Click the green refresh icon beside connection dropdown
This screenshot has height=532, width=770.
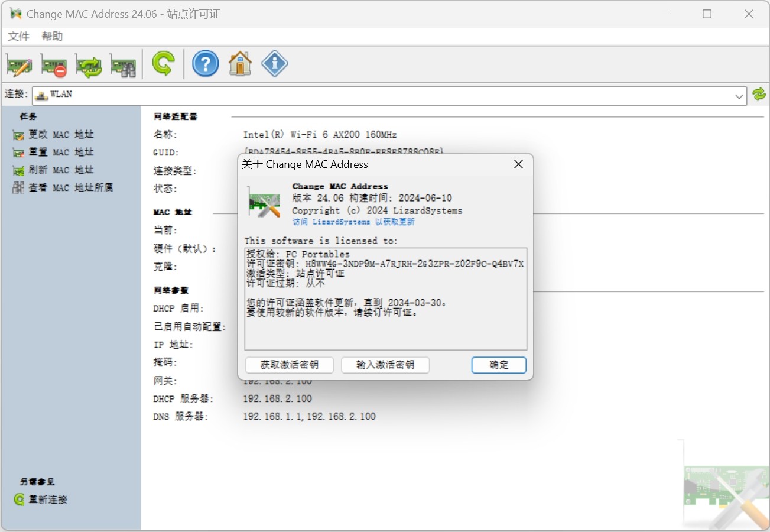coord(759,94)
